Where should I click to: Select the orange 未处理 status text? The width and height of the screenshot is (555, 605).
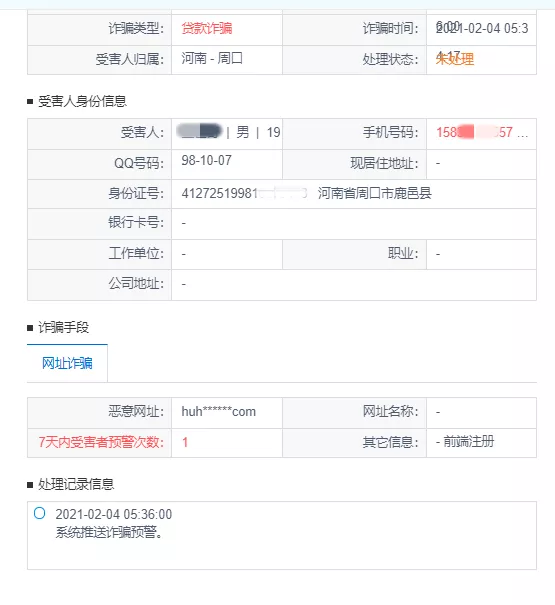(455, 59)
